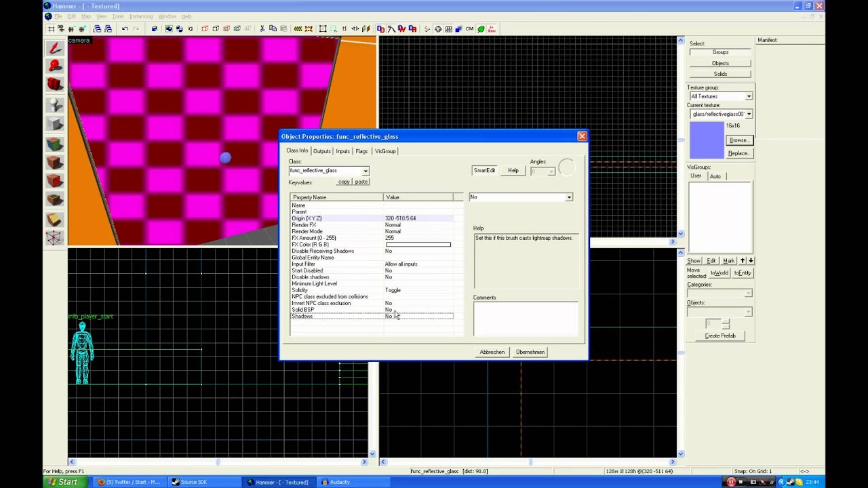The width and height of the screenshot is (868, 488).
Task: Click the scissors Cut icon
Action: (x=262, y=28)
